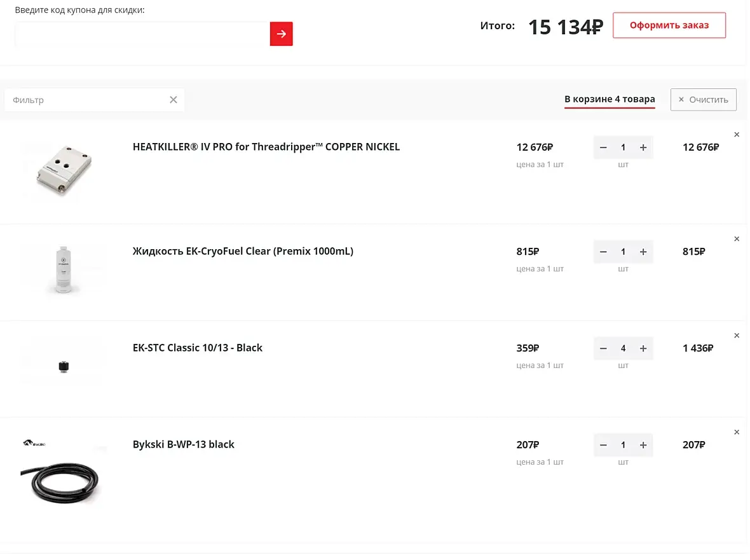
Task: Remove EK-STC Classic 10/13 from cart
Action: pos(737,335)
